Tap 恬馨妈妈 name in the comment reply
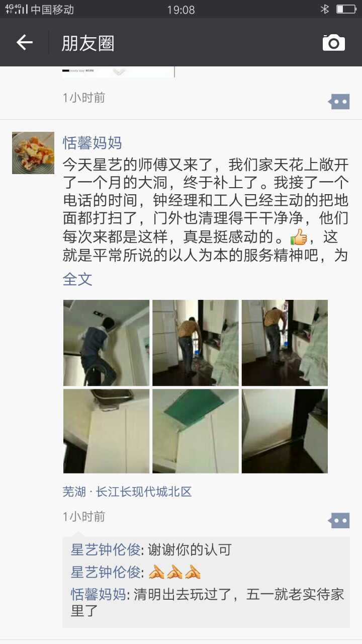This screenshot has height=644, width=362. [x=98, y=594]
